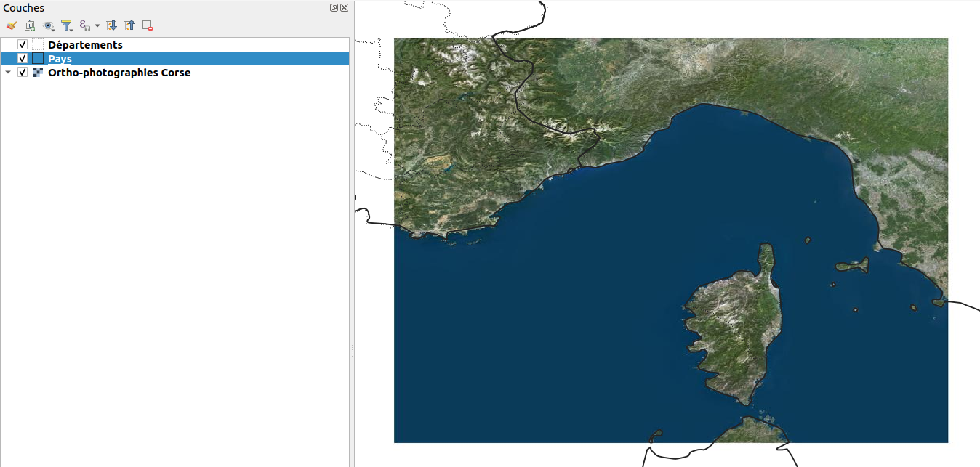Add a new layer group

(29, 25)
